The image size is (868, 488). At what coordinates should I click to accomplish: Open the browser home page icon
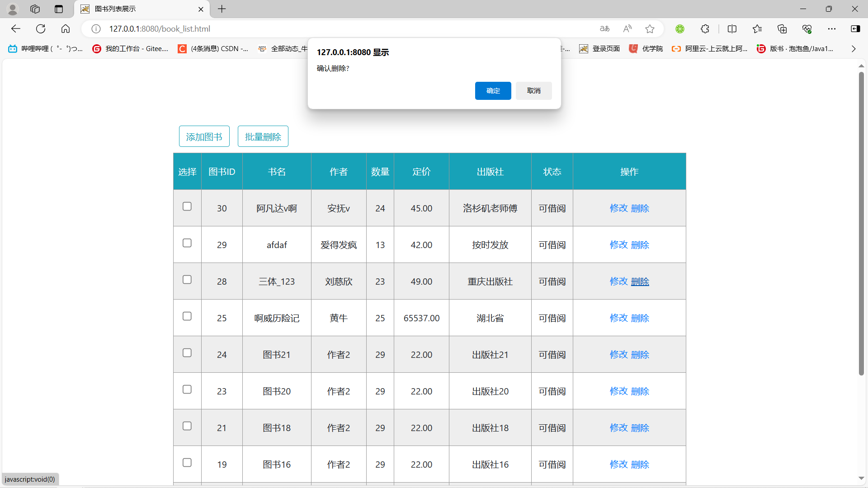click(x=66, y=29)
